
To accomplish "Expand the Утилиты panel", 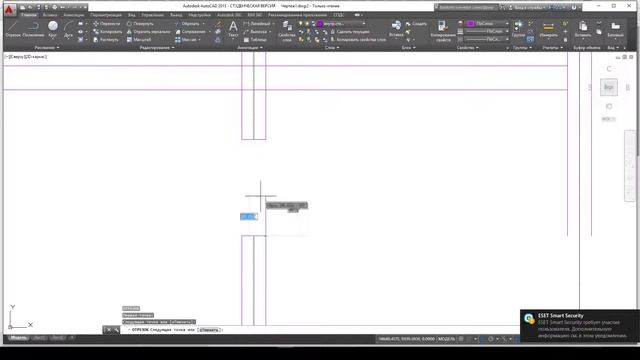I will (x=553, y=48).
